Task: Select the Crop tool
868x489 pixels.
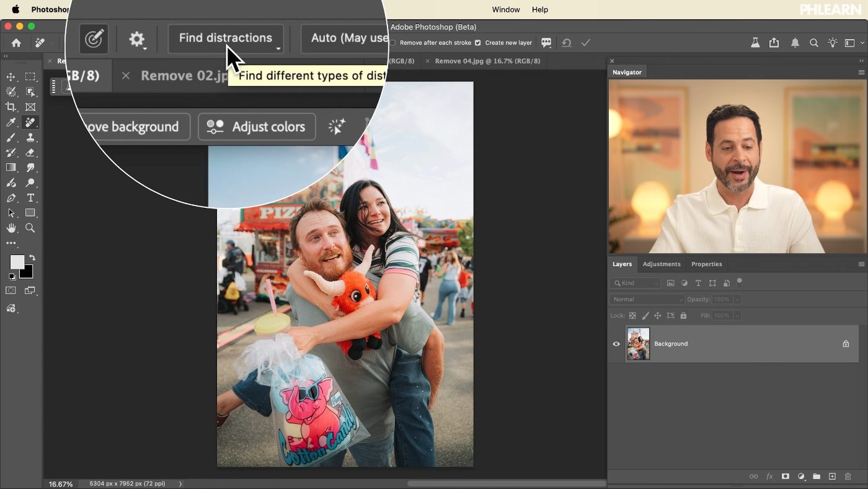Action: click(x=11, y=107)
